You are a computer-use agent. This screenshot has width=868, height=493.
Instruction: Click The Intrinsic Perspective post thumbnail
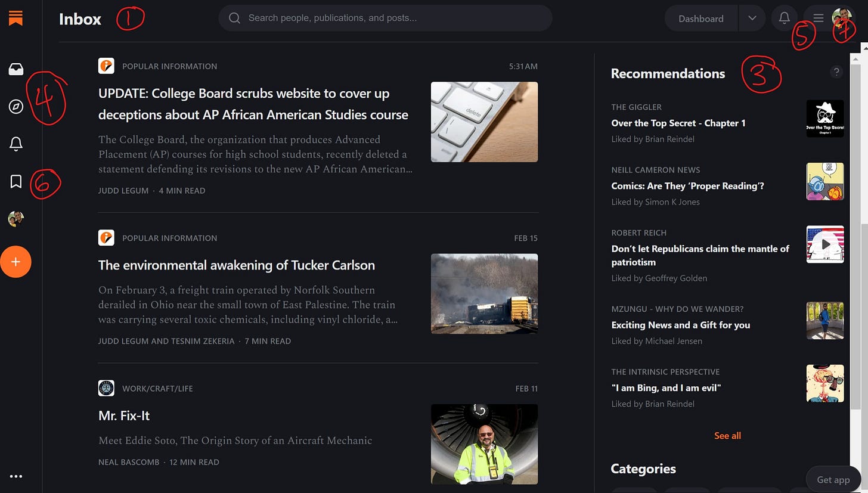tap(825, 383)
